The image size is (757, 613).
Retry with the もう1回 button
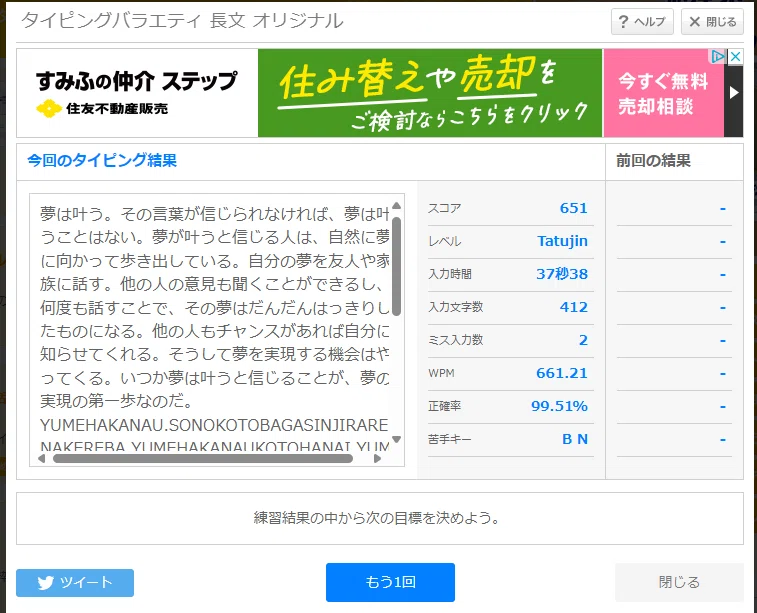[x=390, y=582]
